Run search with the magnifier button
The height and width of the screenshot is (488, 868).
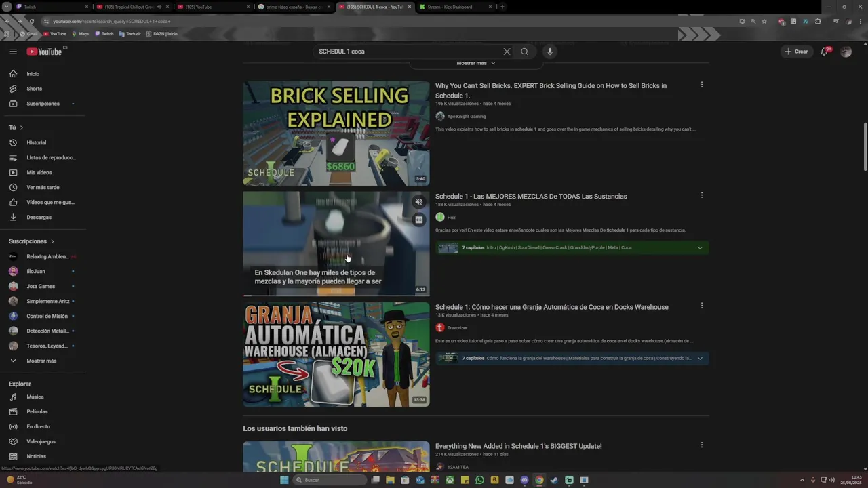coord(524,52)
